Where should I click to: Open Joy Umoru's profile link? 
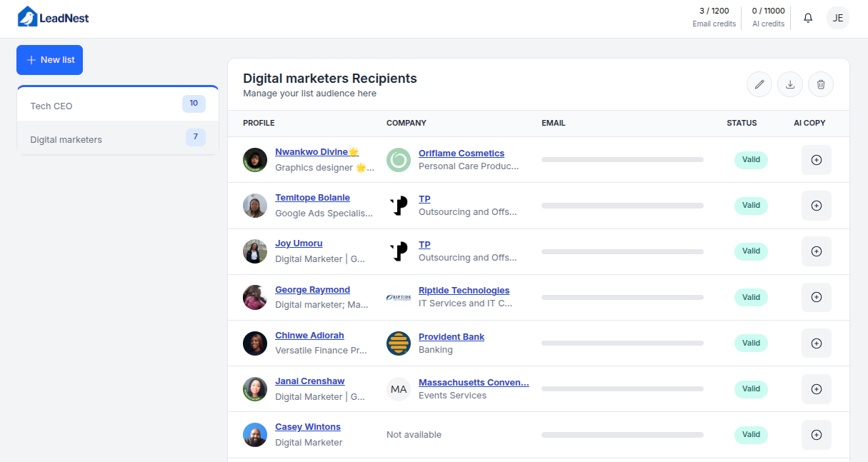click(299, 243)
